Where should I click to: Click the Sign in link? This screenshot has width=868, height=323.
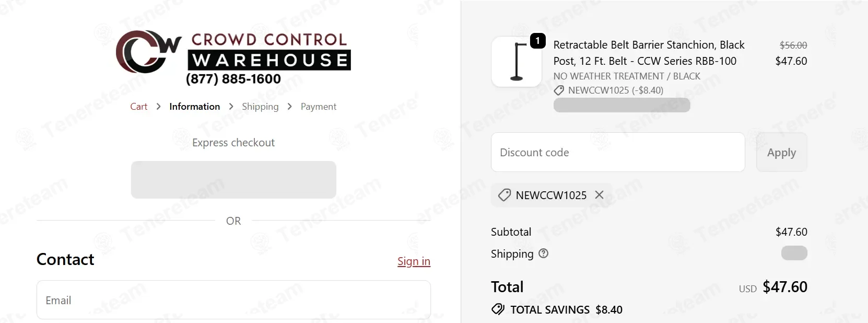pyautogui.click(x=414, y=261)
